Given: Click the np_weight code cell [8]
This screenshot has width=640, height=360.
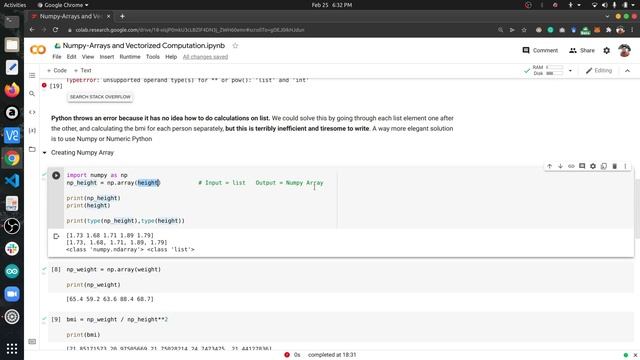Looking at the screenshot, I should 341,277.
